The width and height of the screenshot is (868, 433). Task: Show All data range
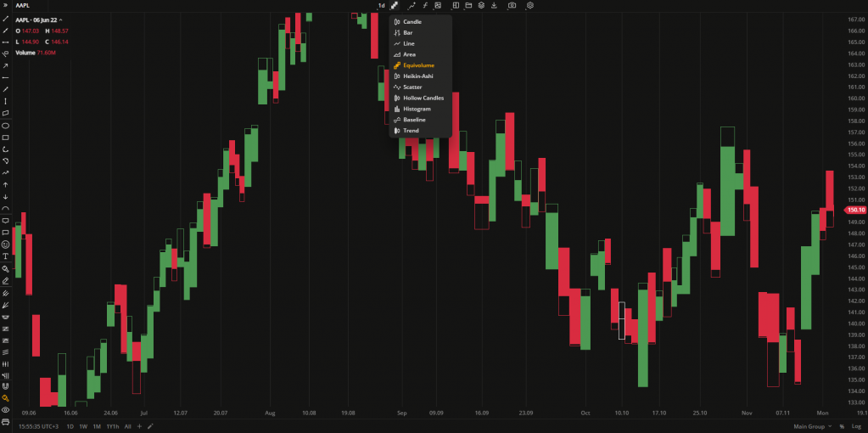pos(127,426)
